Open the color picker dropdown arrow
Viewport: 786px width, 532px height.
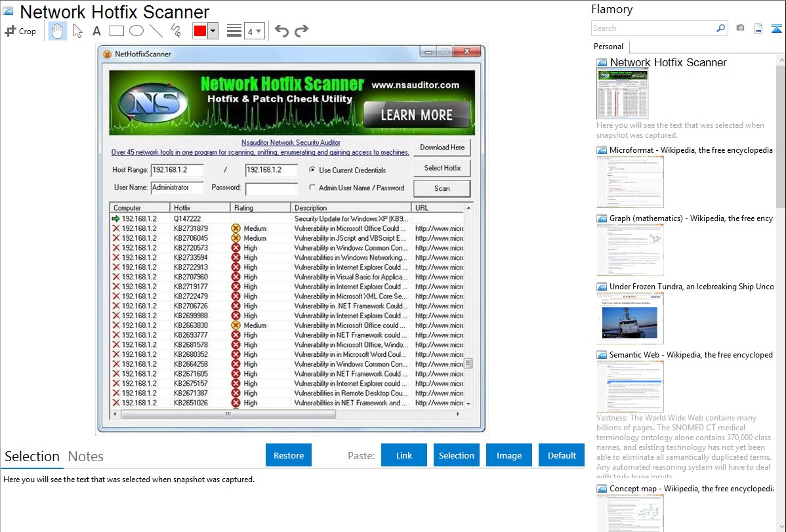tap(213, 31)
